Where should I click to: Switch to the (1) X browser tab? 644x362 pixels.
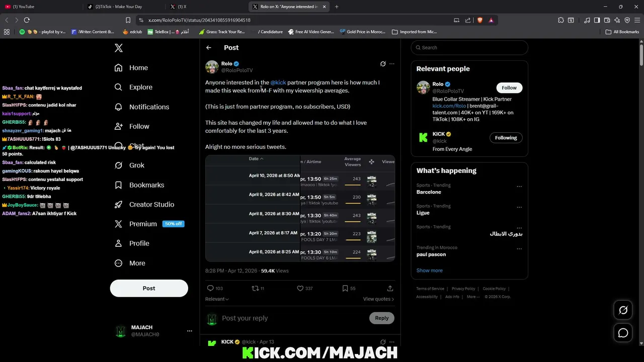pos(205,7)
